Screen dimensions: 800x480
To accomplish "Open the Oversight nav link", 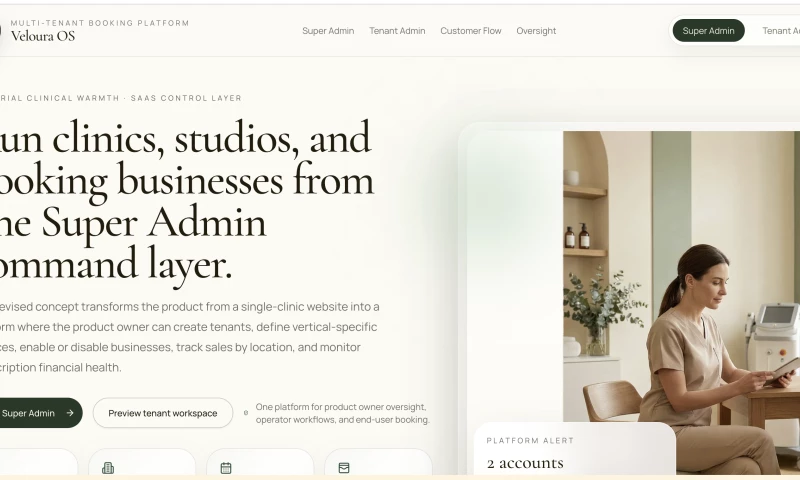I will (536, 31).
